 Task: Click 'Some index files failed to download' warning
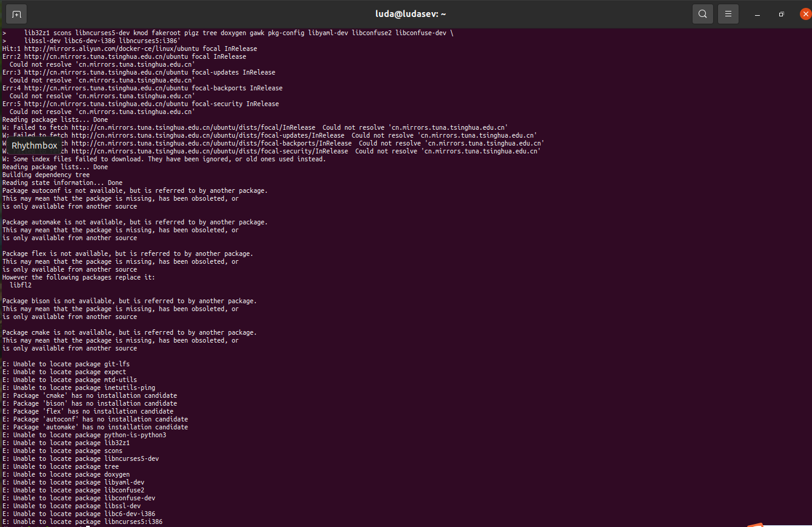[164, 159]
